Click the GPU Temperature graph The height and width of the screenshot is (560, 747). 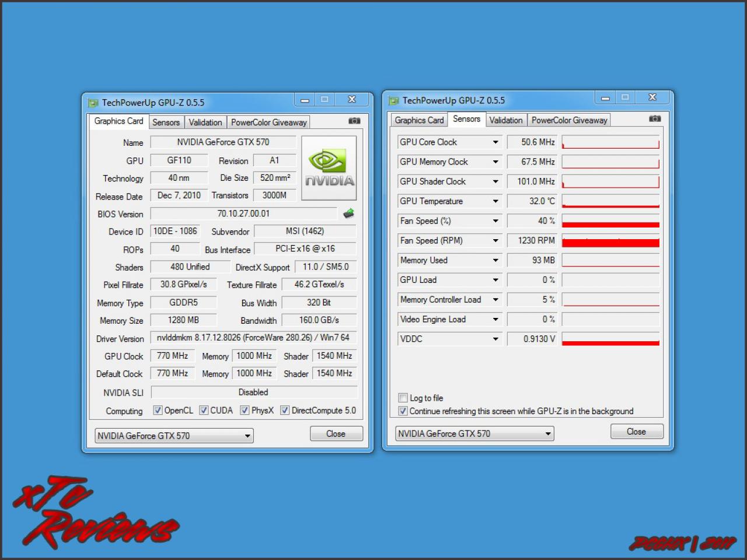(610, 201)
